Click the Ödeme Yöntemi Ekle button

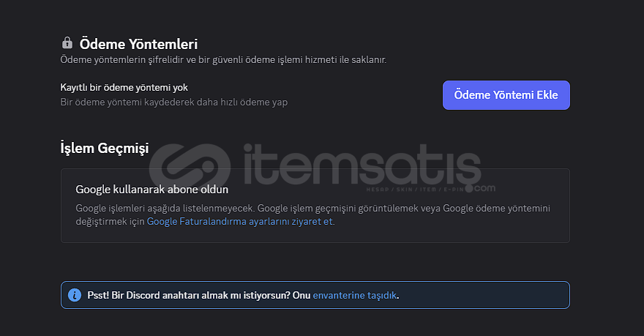pos(506,95)
